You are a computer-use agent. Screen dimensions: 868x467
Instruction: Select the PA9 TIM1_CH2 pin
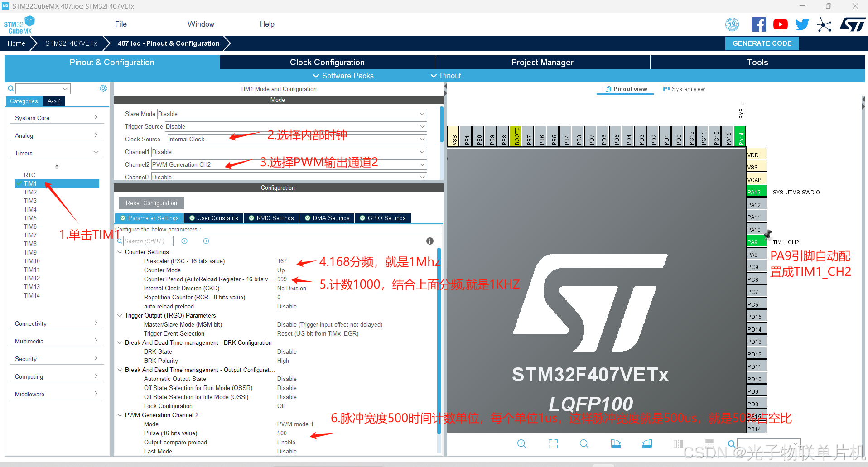756,242
